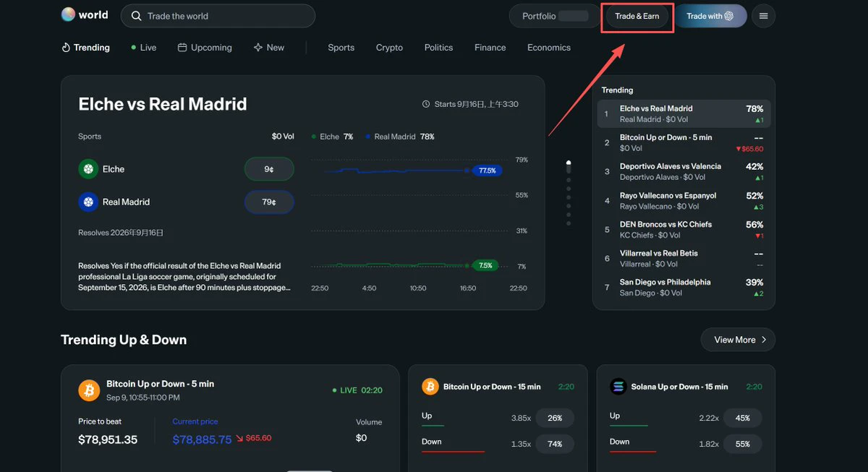This screenshot has width=868, height=472.
Task: Select Bitcoin 15 min Down at 74%
Action: [555, 444]
